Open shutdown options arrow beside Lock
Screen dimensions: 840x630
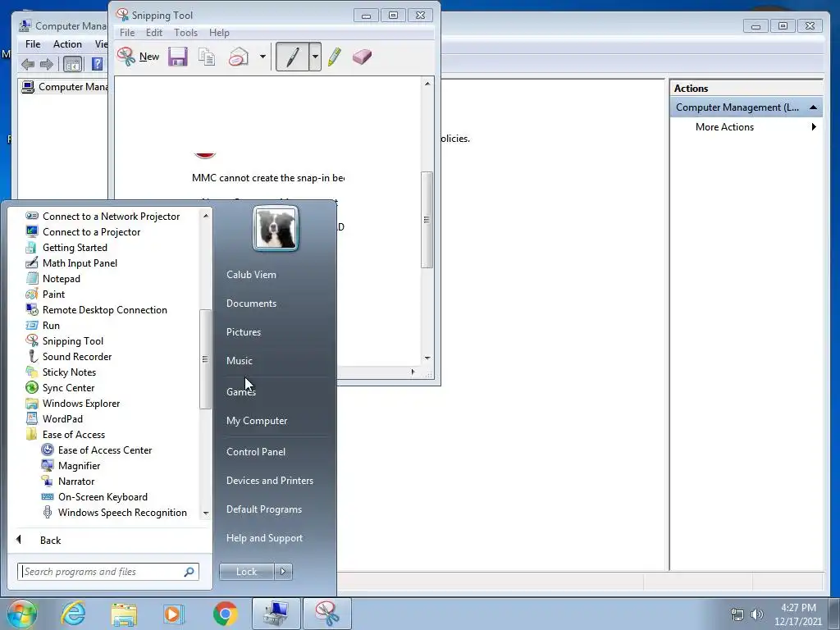283,572
